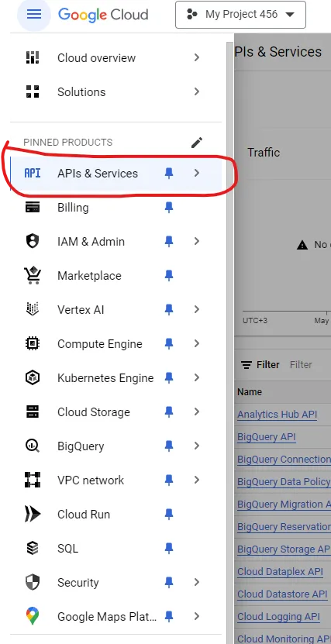Expand Cloud Storage submenu chevron

coord(197,412)
